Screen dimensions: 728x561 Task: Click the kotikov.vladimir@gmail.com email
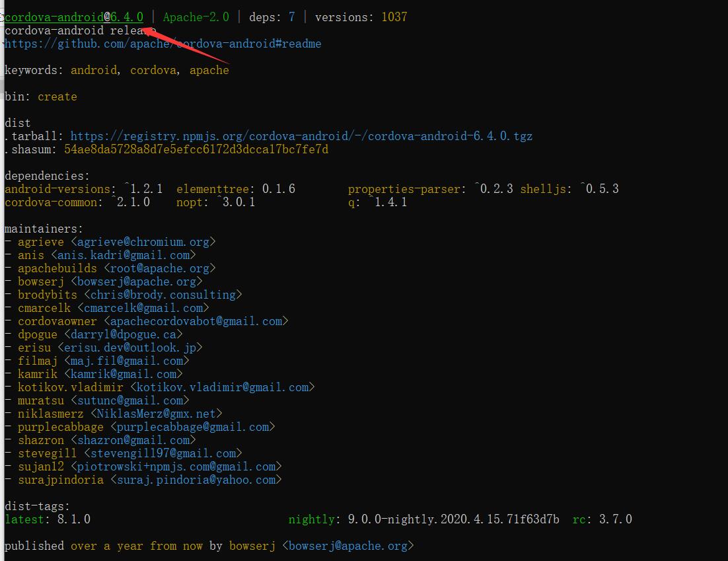pyautogui.click(x=223, y=388)
